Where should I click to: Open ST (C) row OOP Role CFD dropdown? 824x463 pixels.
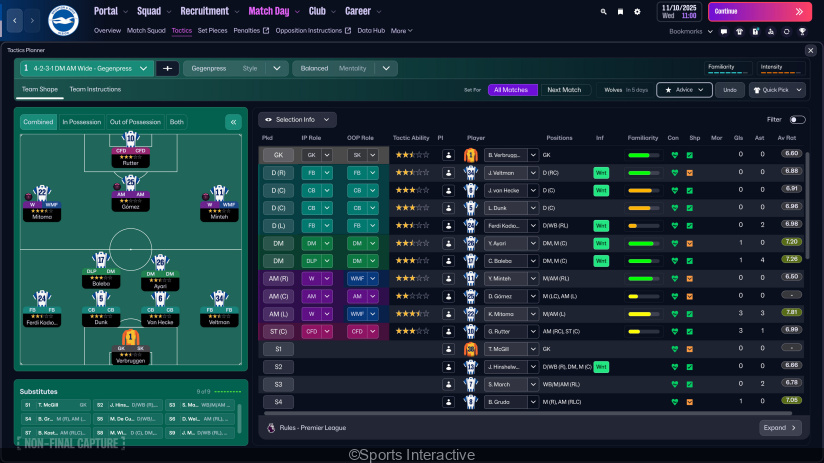[363, 332]
